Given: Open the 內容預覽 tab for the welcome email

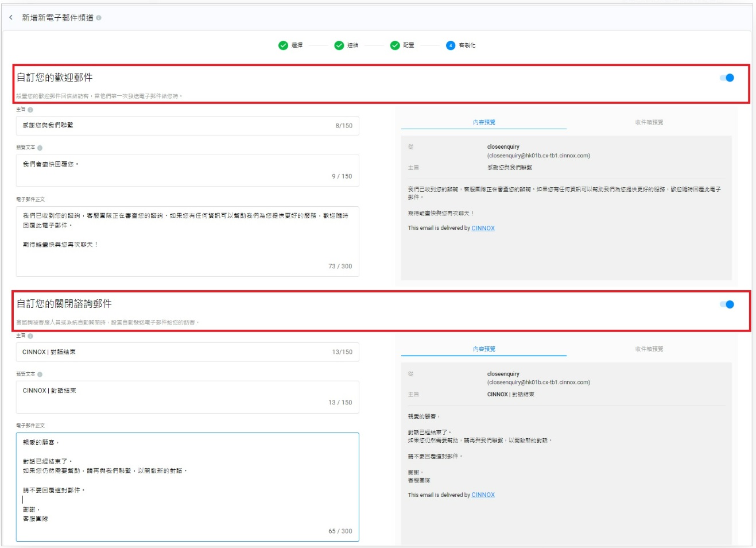Looking at the screenshot, I should coord(484,122).
